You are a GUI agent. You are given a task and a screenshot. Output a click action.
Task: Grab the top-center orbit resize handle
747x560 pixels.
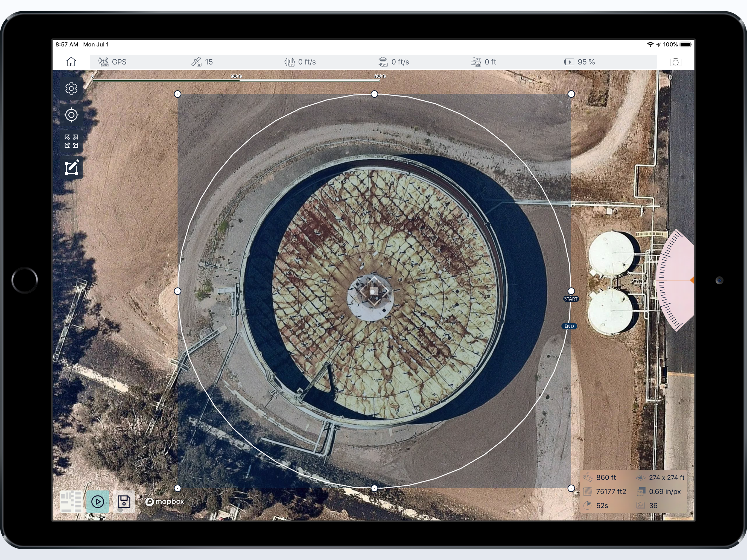click(374, 94)
